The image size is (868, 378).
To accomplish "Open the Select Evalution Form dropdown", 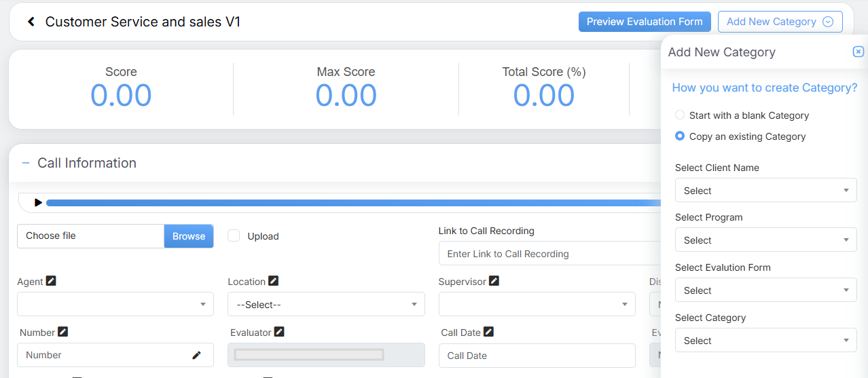I will tap(765, 290).
